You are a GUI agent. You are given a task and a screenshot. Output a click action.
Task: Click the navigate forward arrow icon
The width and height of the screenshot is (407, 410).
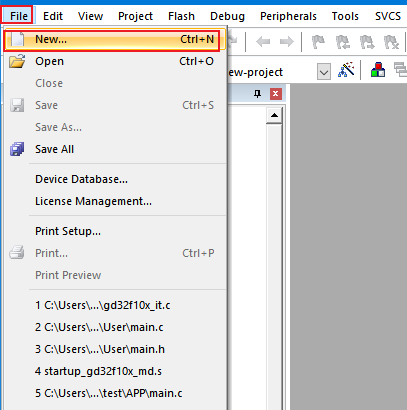[287, 42]
